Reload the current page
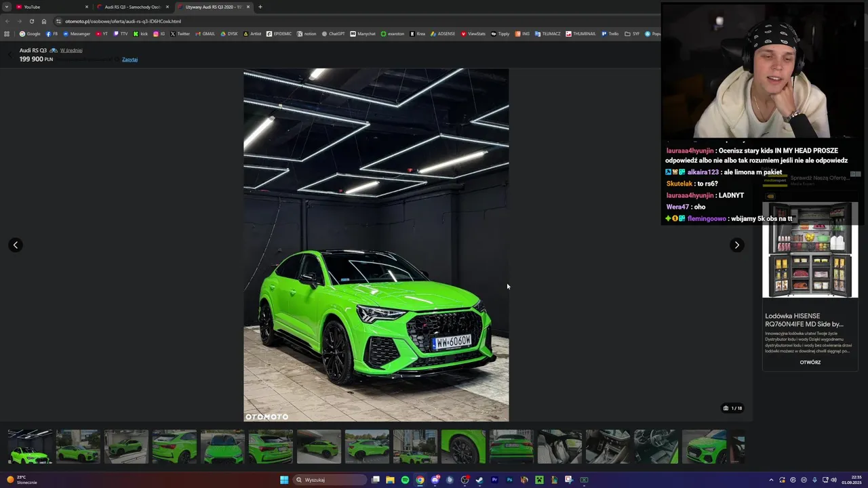868x488 pixels. click(x=31, y=21)
